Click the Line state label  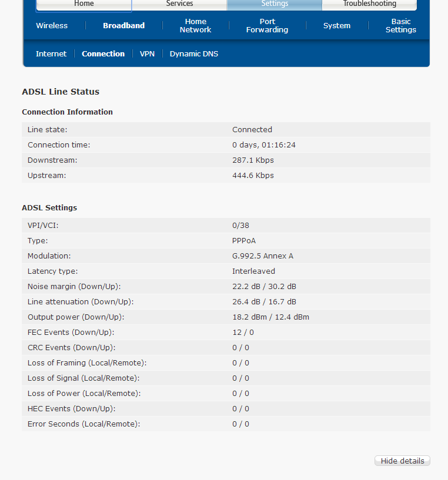pos(48,129)
